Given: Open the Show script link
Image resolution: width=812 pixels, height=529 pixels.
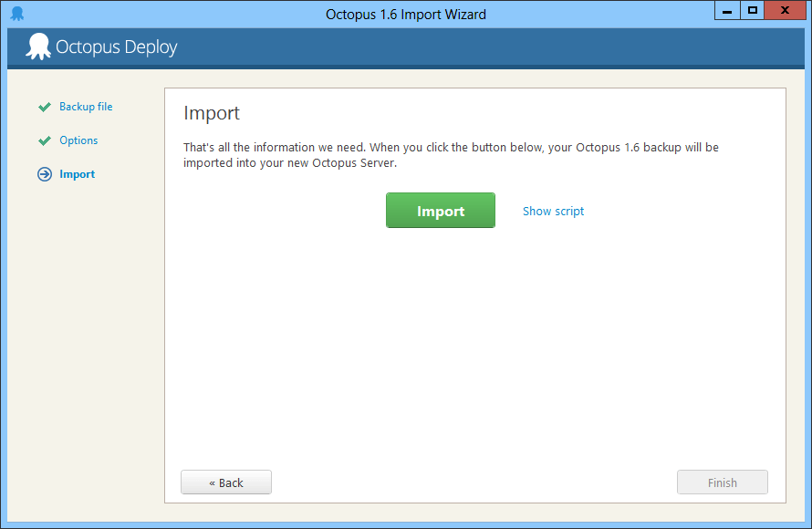Looking at the screenshot, I should (553, 211).
